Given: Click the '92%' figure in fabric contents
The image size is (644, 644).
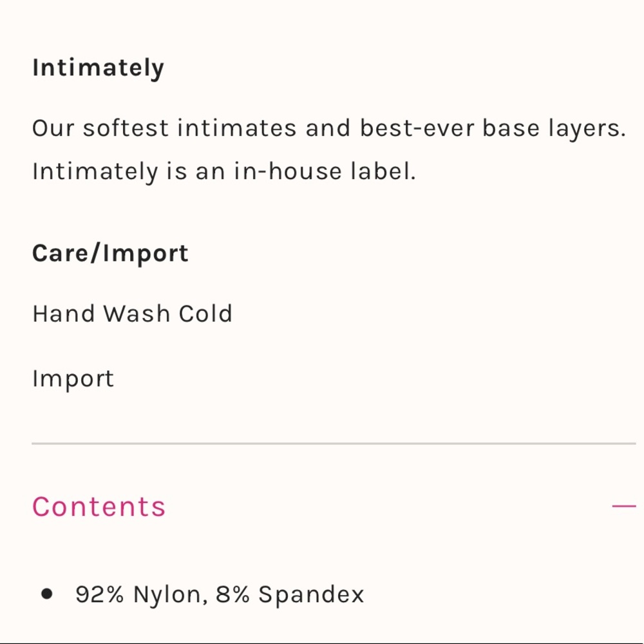Looking at the screenshot, I should [99, 594].
